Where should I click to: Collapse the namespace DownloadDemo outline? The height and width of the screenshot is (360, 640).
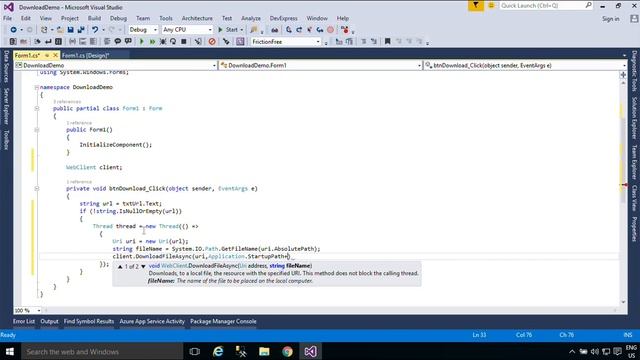36,87
